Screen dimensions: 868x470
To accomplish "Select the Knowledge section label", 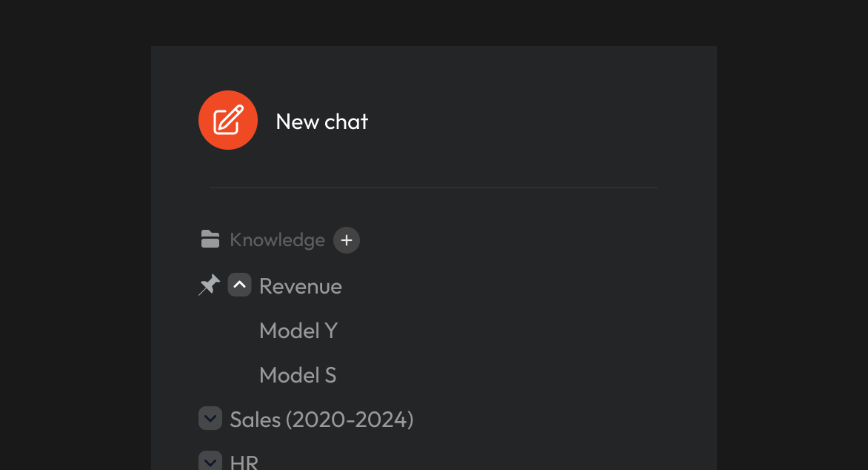I will click(x=277, y=240).
